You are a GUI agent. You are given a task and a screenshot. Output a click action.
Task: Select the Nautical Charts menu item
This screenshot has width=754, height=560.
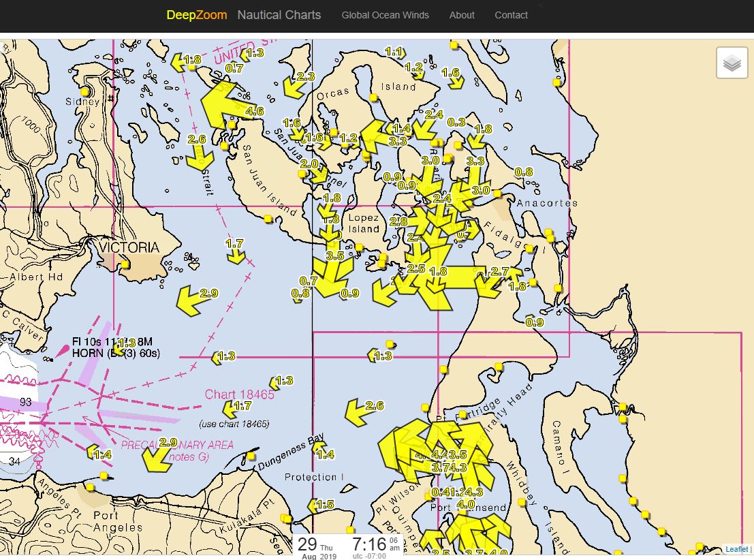coord(279,14)
